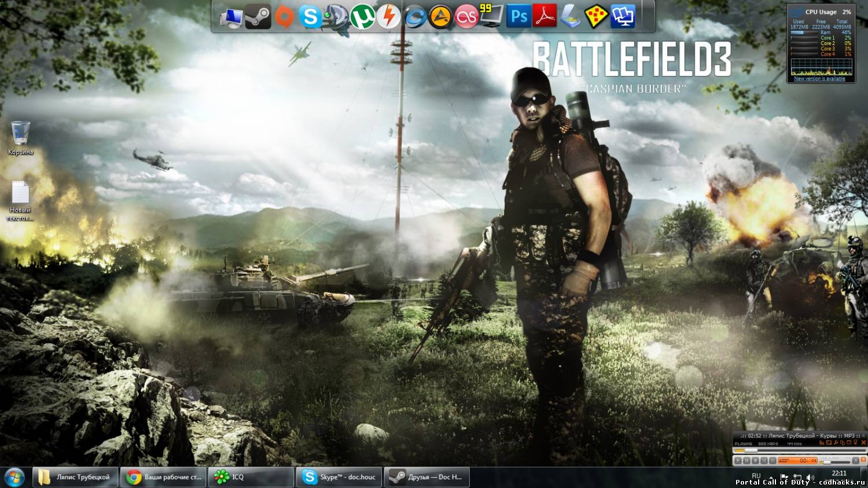Viewport: 868px width, 488px height.
Task: Open Last.fm from the dock
Action: coord(466,17)
